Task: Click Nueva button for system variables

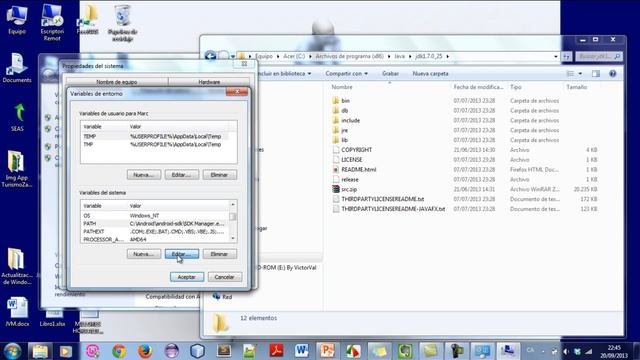Action: 144,254
